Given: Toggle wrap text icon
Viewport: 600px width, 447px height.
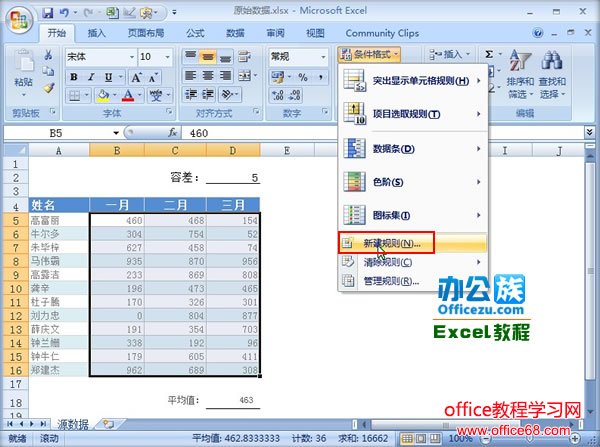Looking at the screenshot, I should 245,57.
